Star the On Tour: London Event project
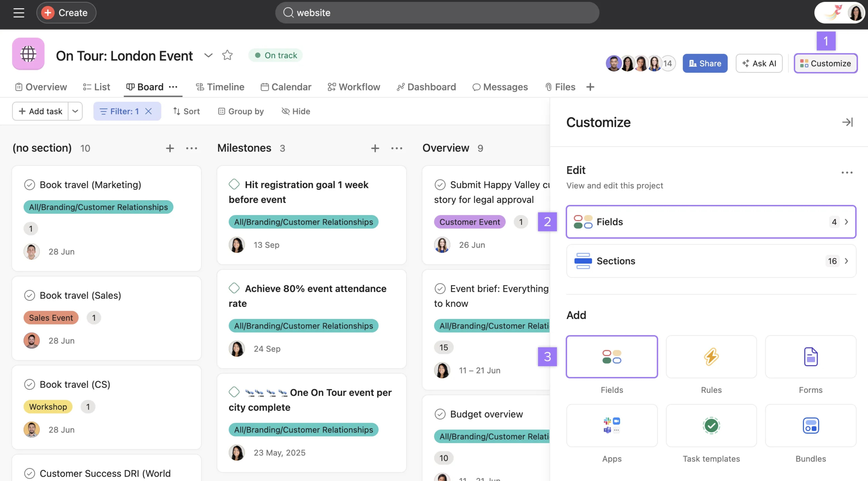Image resolution: width=868 pixels, height=481 pixels. 228,55
